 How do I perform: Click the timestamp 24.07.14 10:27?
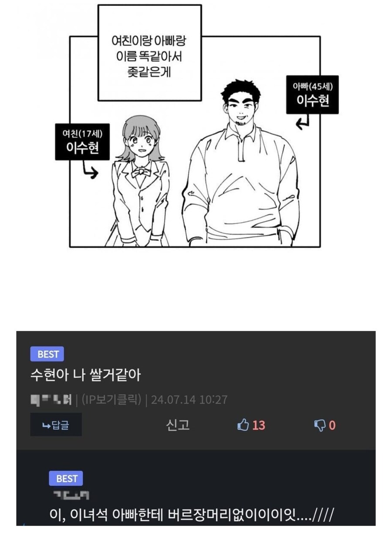(x=189, y=399)
